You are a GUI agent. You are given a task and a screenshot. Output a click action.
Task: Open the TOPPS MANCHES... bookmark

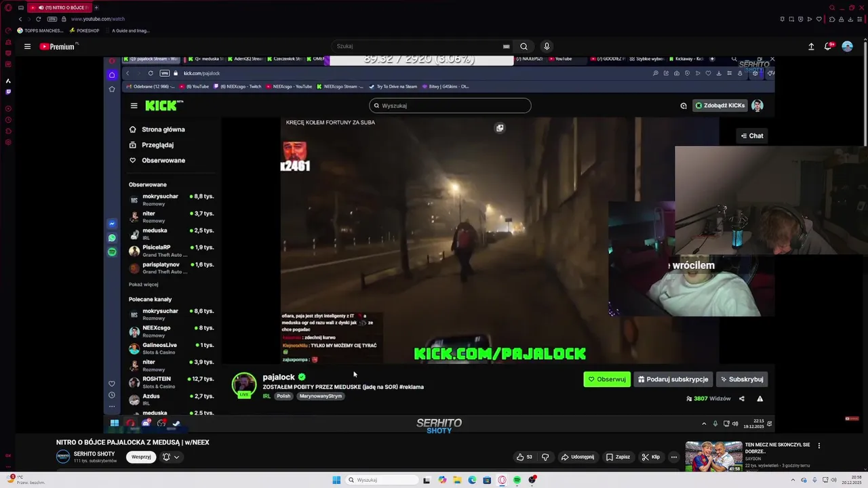(40, 30)
